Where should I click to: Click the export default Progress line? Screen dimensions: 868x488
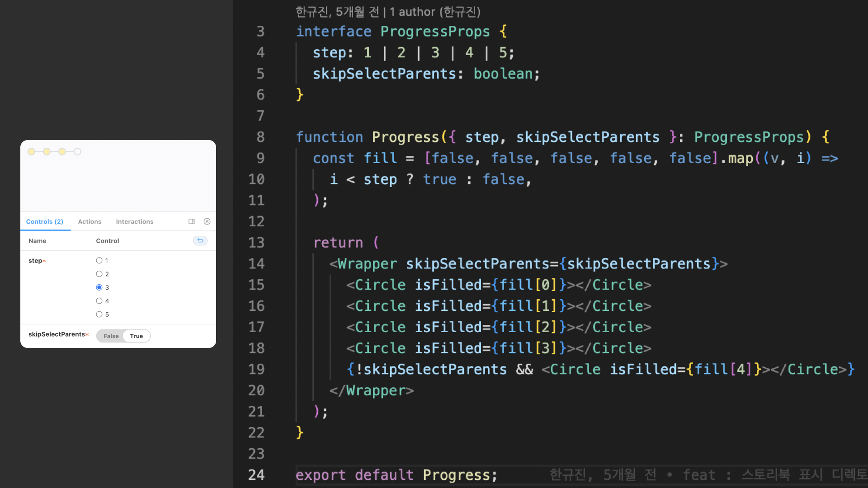[396, 475]
